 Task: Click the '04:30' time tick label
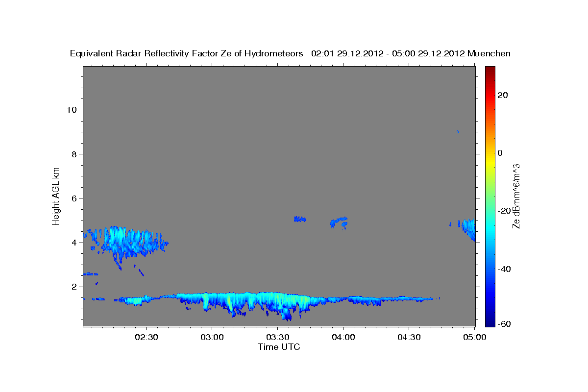coord(409,338)
